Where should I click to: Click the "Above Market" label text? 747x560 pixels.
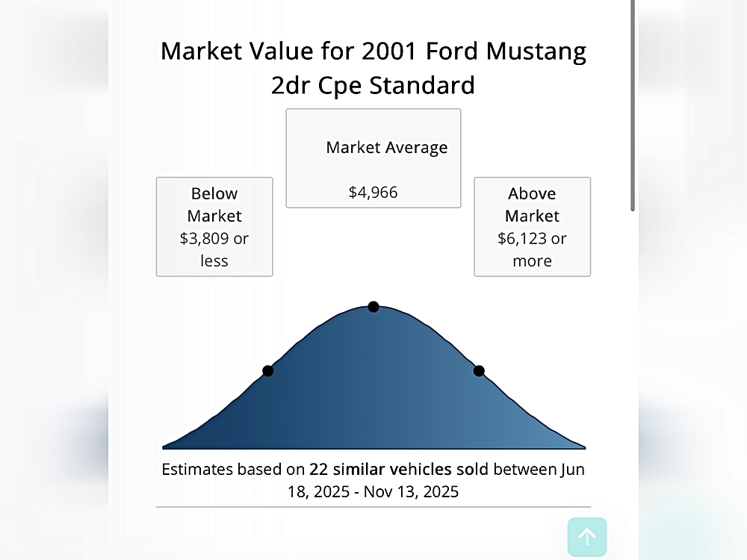(x=532, y=205)
